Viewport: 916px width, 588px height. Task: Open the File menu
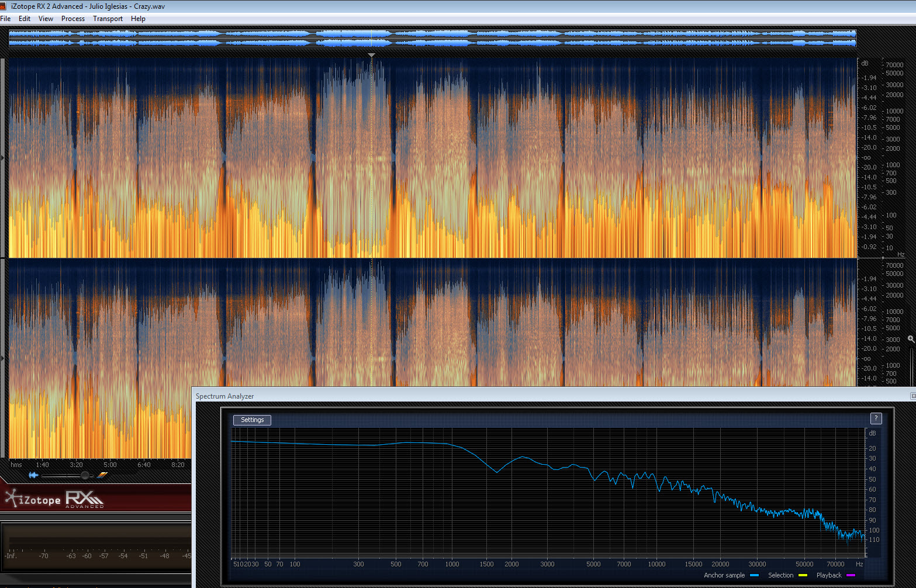click(5, 19)
